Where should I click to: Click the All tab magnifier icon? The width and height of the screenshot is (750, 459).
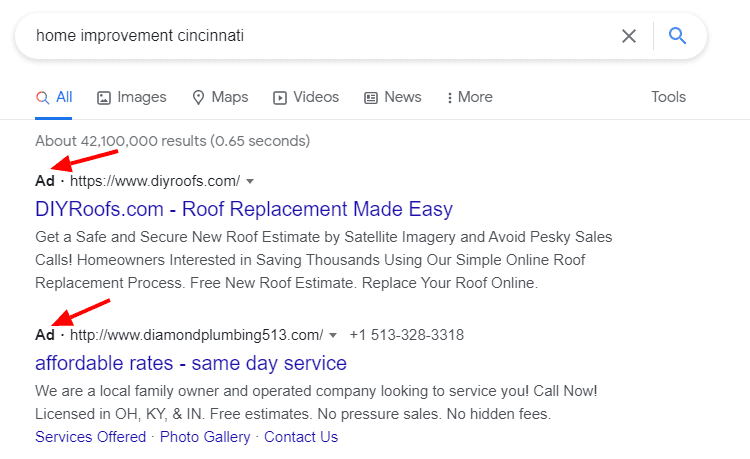pos(42,98)
